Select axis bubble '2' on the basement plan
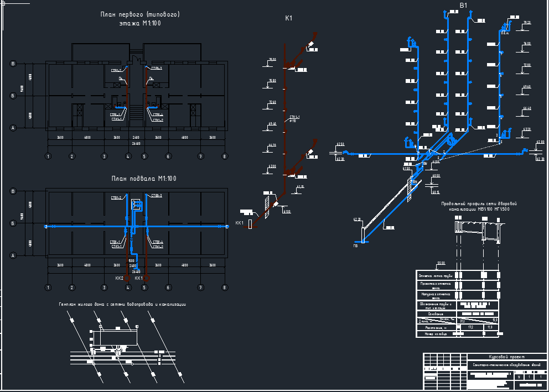 point(72,288)
